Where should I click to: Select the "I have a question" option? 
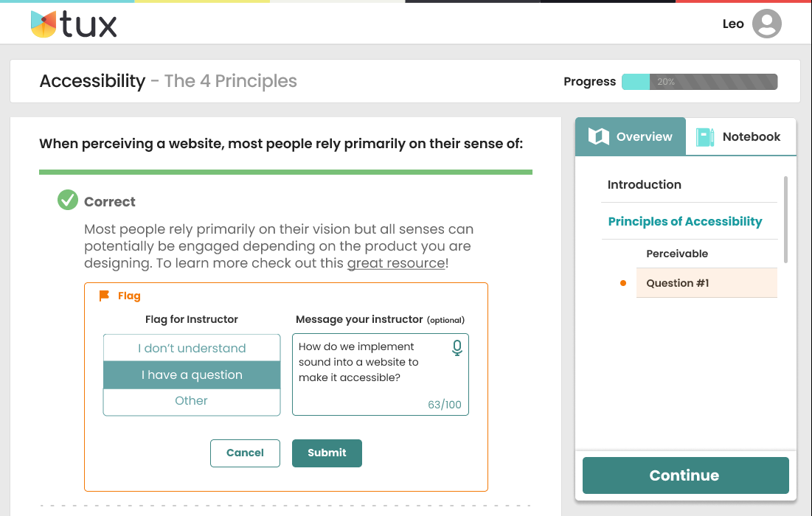192,374
